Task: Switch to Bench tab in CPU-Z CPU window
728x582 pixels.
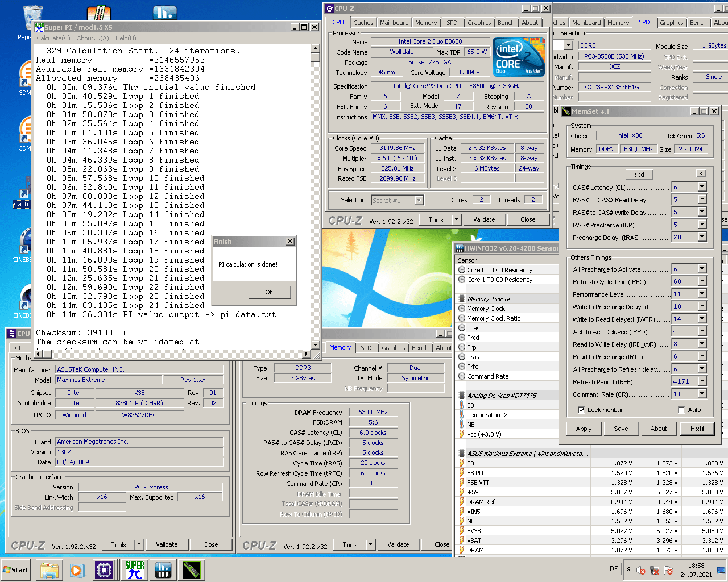Action: (506, 23)
